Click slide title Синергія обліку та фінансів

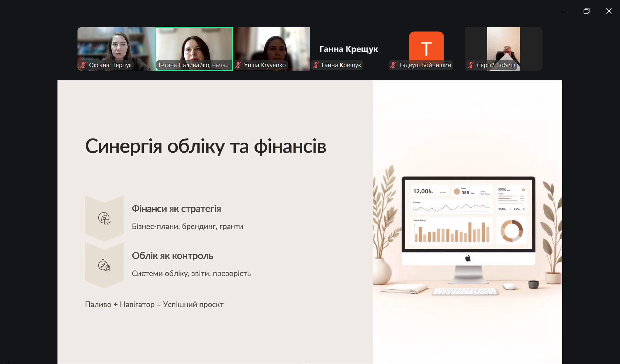205,146
